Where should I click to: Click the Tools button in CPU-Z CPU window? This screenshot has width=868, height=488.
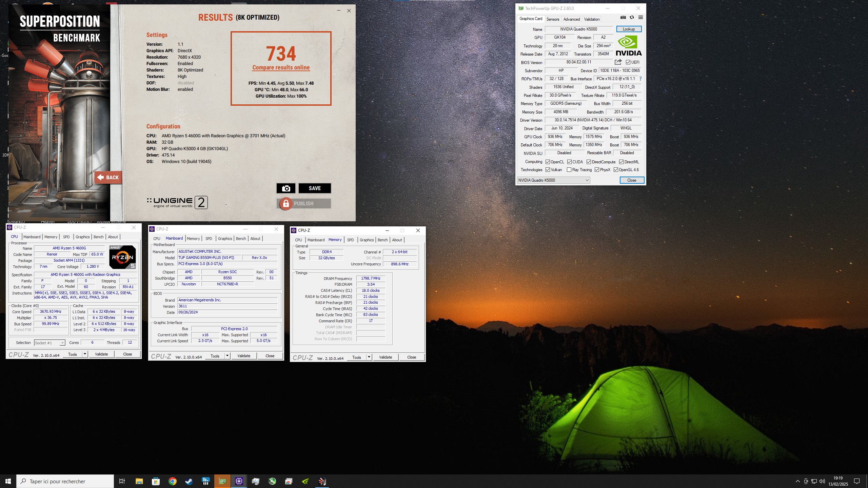(73, 354)
